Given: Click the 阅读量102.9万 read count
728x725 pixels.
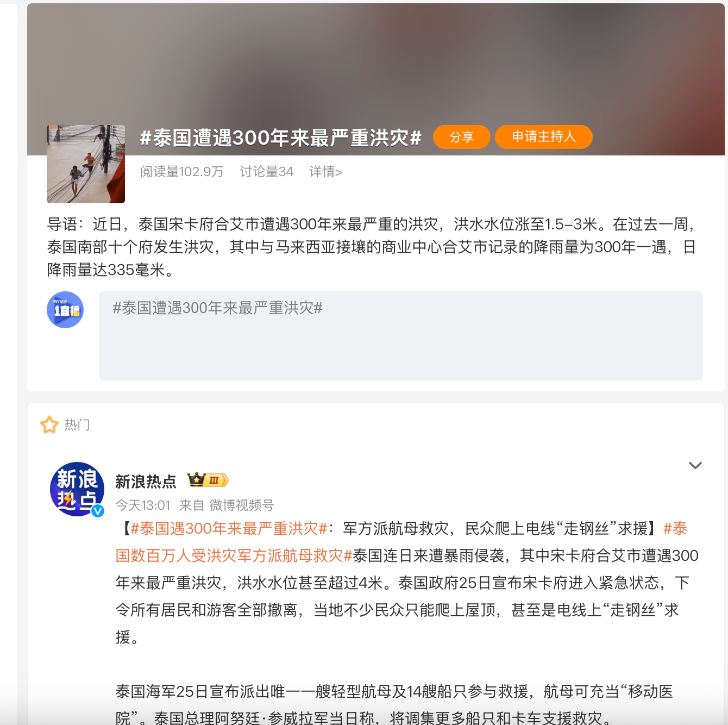Looking at the screenshot, I should coord(182,172).
